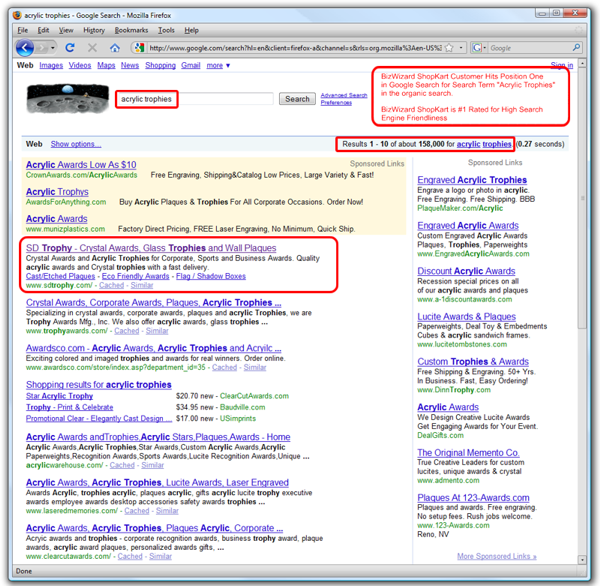This screenshot has height=586, width=600.
Task: Open the Preferences link
Action: coord(336,103)
